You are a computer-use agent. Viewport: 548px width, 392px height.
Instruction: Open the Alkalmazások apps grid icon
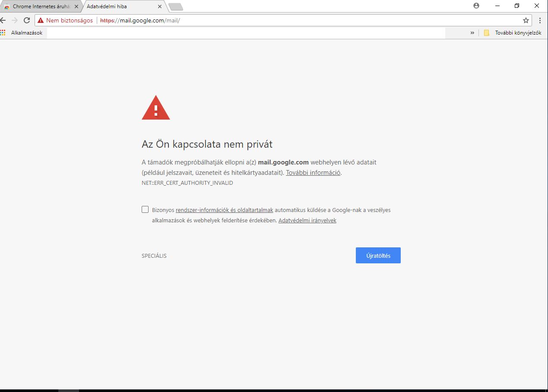pyautogui.click(x=3, y=32)
